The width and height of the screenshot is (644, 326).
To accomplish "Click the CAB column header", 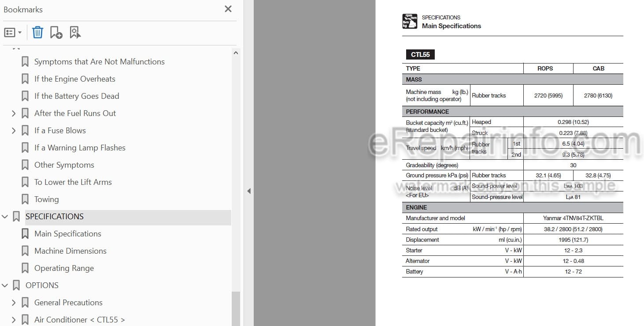I will pos(599,68).
